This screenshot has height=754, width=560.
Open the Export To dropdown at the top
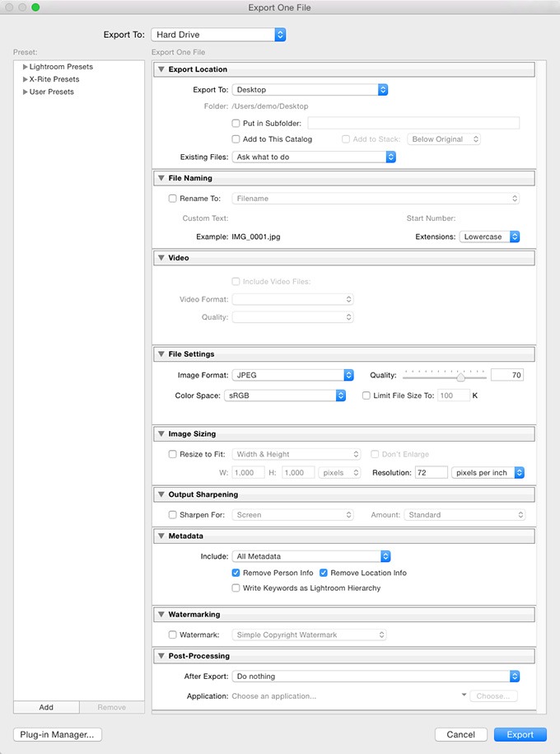coord(218,35)
